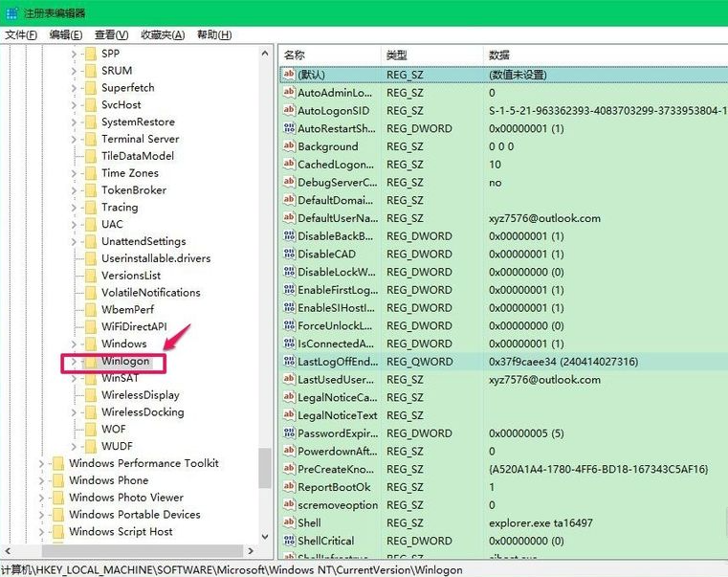
Task: Click the tree scroll up arrow
Action: coord(265,54)
